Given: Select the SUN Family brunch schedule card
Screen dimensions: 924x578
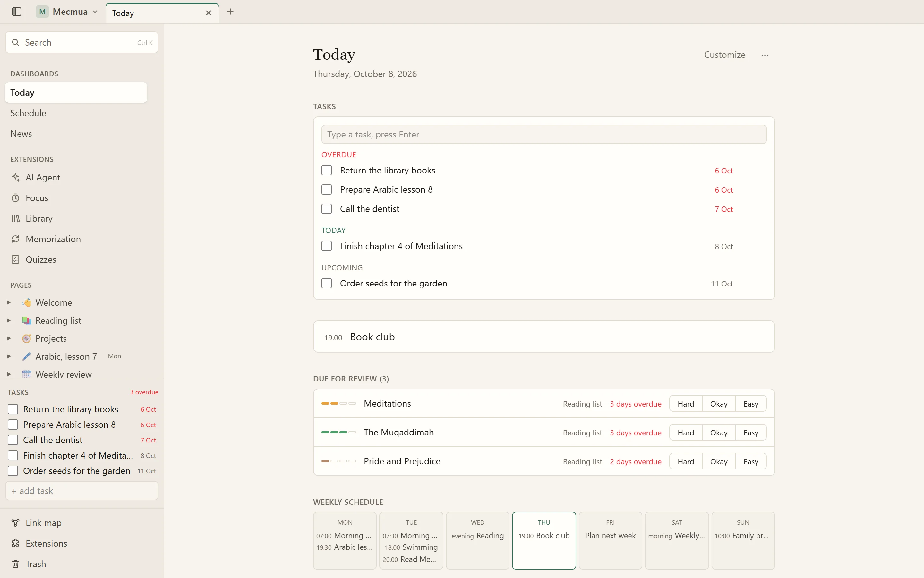Looking at the screenshot, I should point(743,540).
